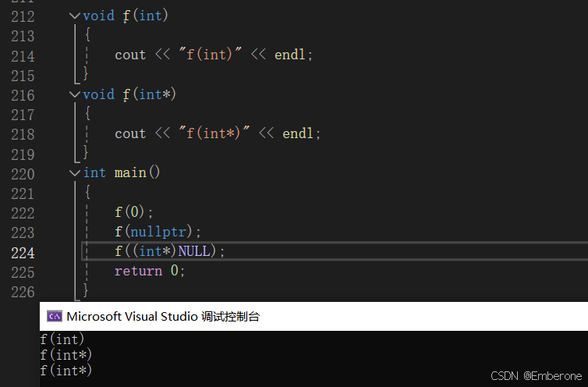Click third console output line f(int*)
Viewport: 588px width, 387px height.
66,371
